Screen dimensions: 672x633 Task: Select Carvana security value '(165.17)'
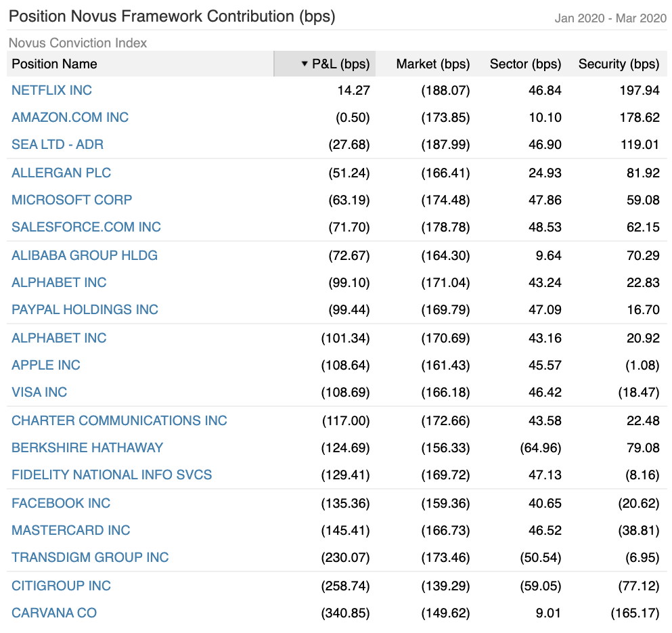635,613
